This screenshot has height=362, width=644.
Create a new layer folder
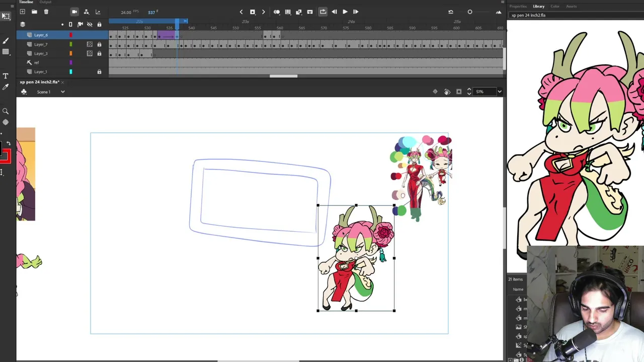(34, 12)
